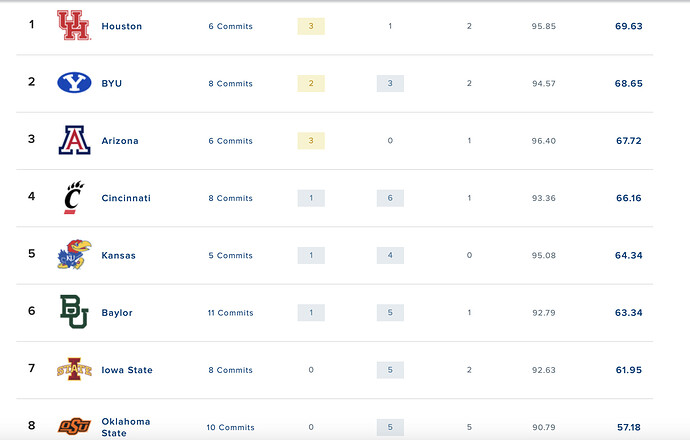
Task: Click Arizona's total score 67.72
Action: (x=628, y=141)
